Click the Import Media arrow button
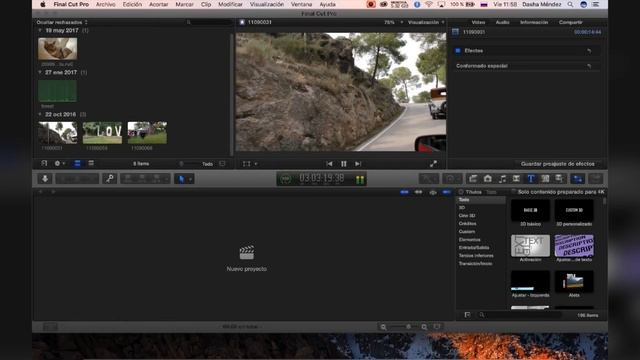The image size is (640, 360). click(45, 178)
